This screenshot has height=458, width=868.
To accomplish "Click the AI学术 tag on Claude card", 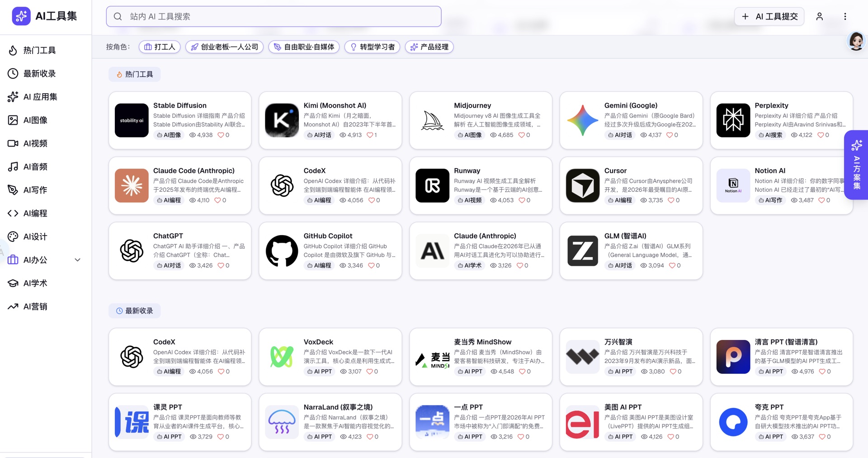I will tap(469, 266).
